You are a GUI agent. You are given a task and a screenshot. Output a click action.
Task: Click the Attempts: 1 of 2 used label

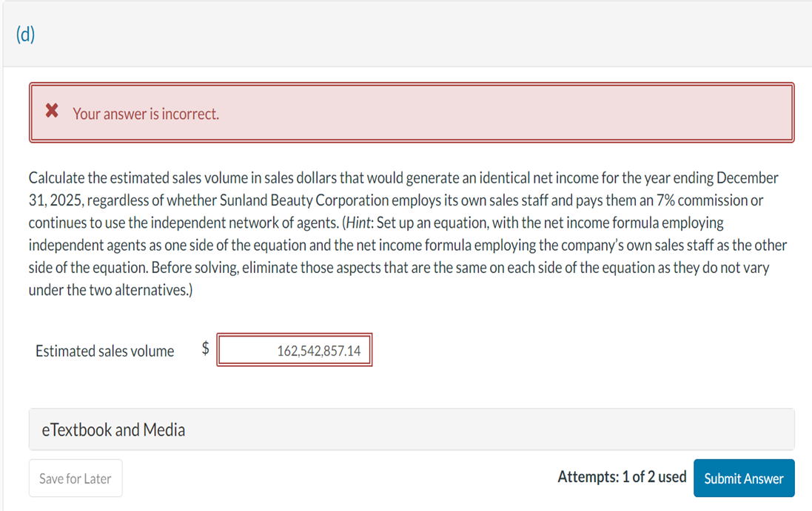coord(623,477)
